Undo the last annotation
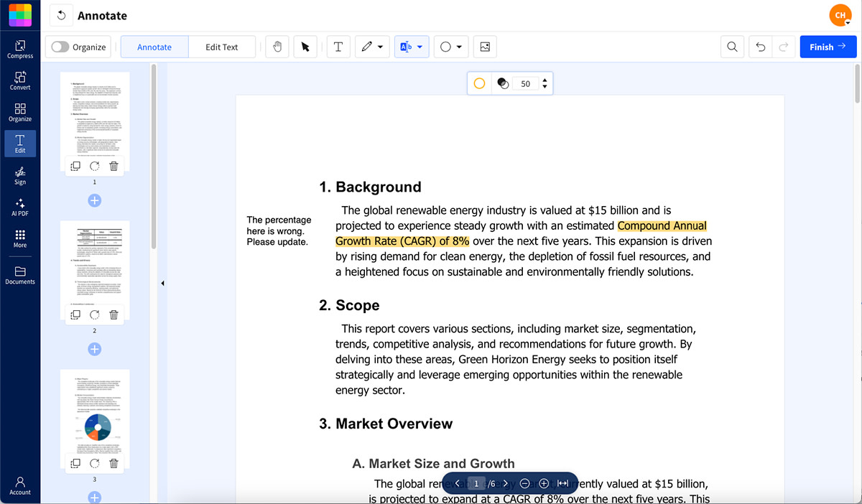 point(761,46)
